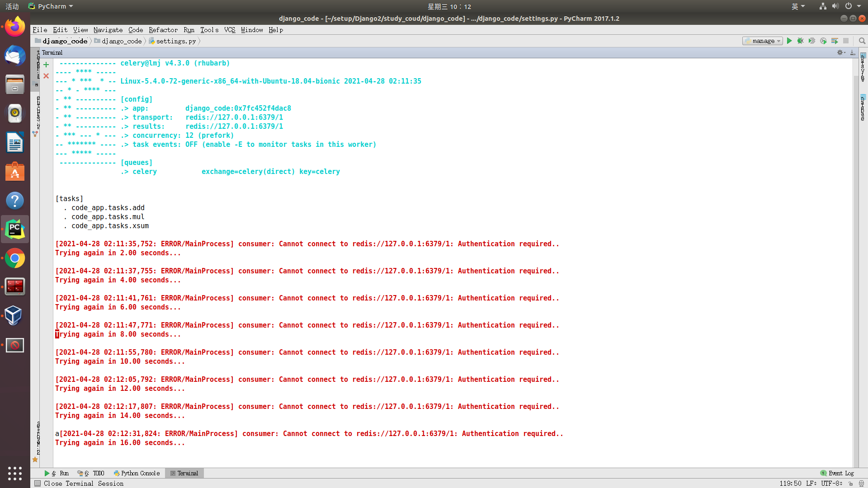Open Firefox from the dock
868x488 pixels.
point(15,27)
